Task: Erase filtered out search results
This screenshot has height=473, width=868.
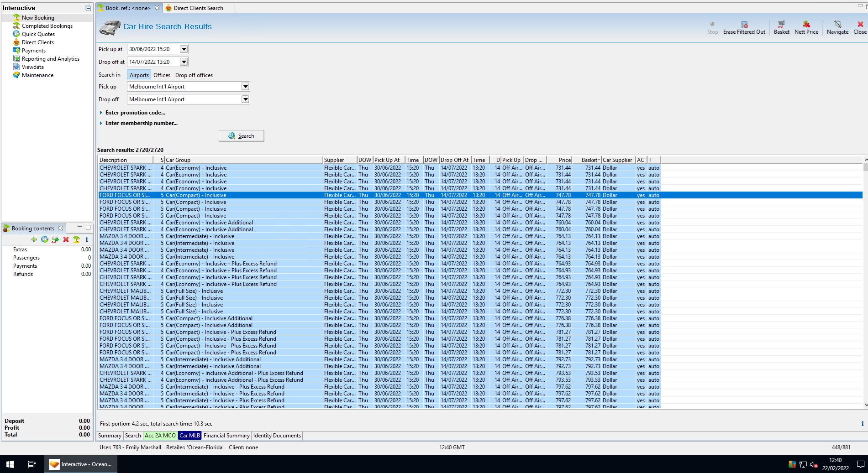Action: (744, 27)
